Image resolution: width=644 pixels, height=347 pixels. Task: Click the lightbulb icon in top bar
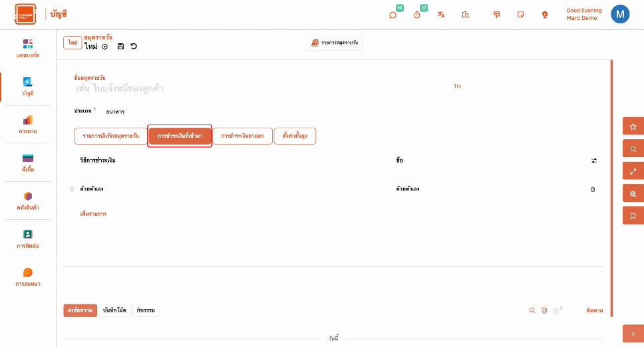(x=544, y=15)
